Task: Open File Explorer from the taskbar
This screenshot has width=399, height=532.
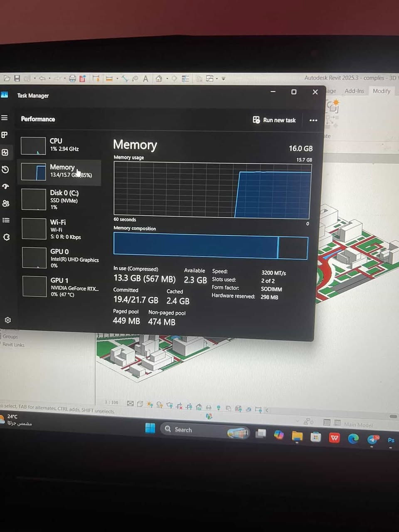Action: point(297,436)
